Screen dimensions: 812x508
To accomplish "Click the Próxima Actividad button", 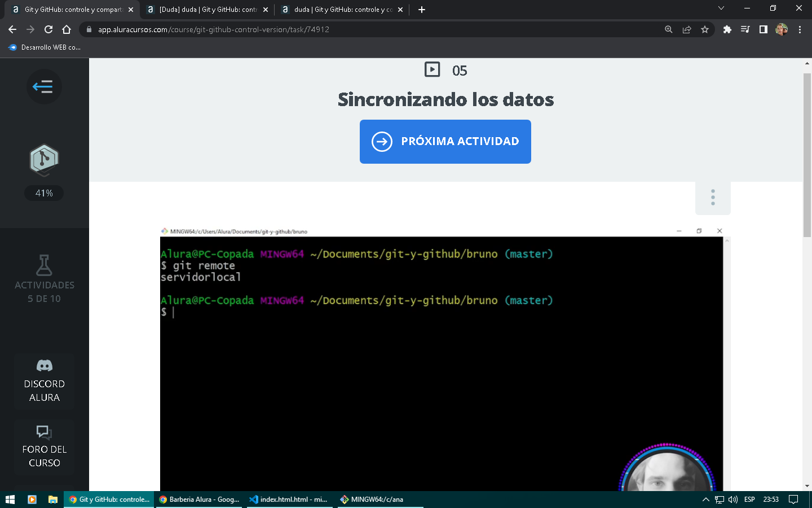I will pos(445,142).
